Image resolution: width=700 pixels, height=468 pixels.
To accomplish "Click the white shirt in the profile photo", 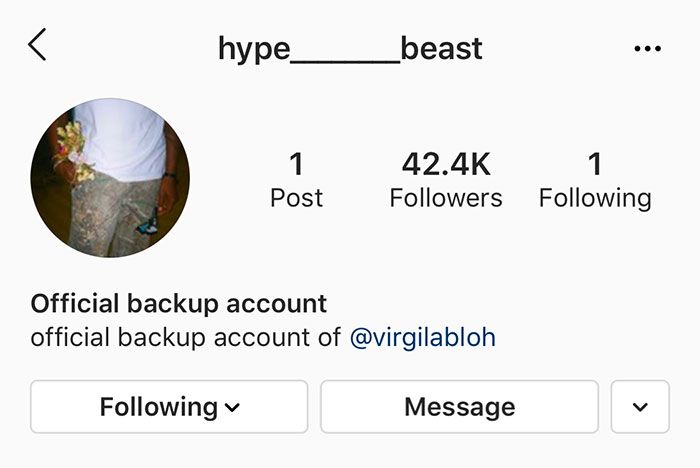I will pos(123,138).
